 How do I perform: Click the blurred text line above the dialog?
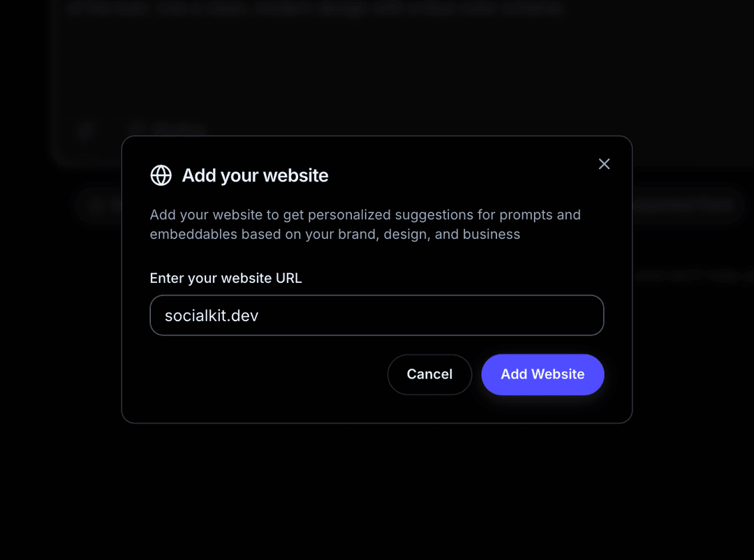314,8
